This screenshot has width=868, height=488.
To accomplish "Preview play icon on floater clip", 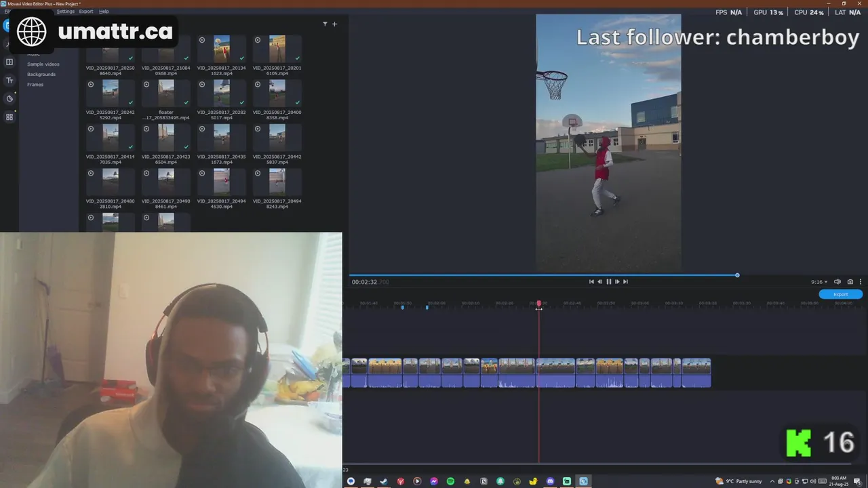I will [x=146, y=85].
